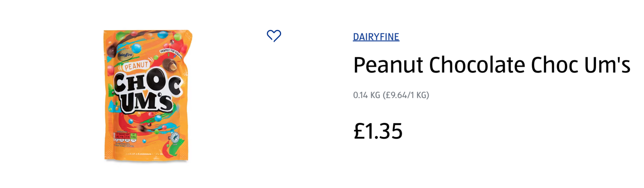Click the Peanut Chocolate Choc Um's product image

(x=147, y=96)
